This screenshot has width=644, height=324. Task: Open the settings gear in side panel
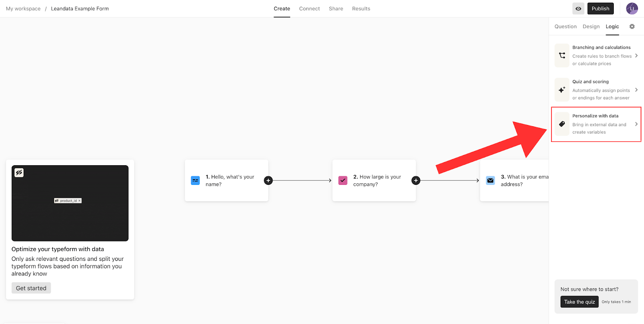(632, 27)
